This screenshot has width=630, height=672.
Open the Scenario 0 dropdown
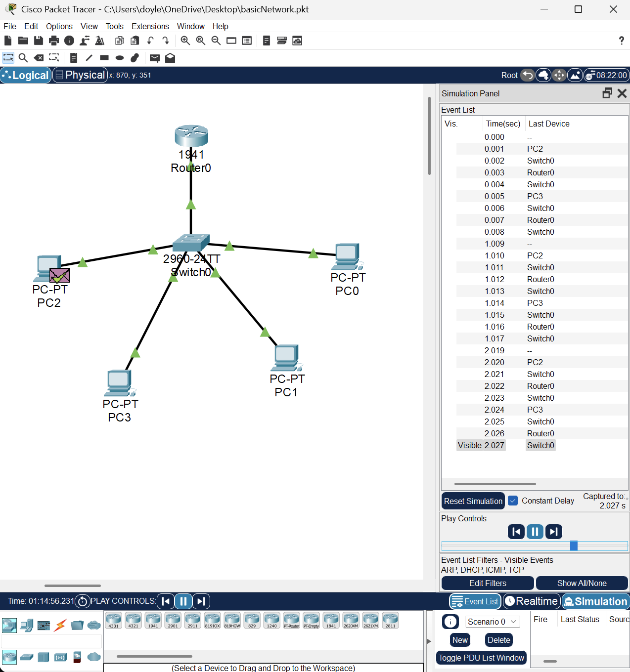493,622
